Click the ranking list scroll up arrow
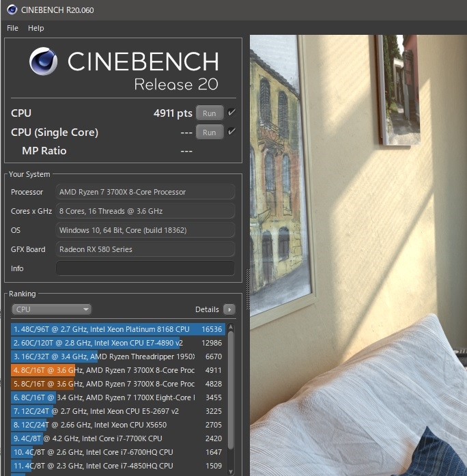This screenshot has width=467, height=476. (x=231, y=327)
